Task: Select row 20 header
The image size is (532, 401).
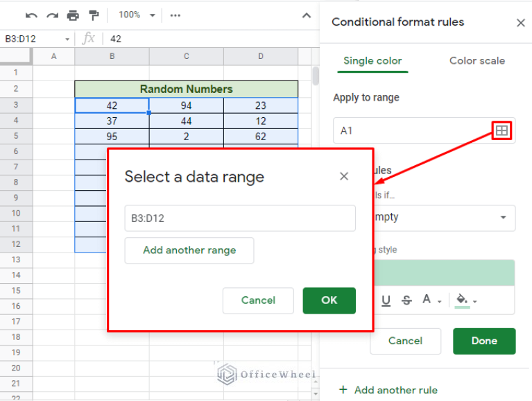Action: [16, 368]
